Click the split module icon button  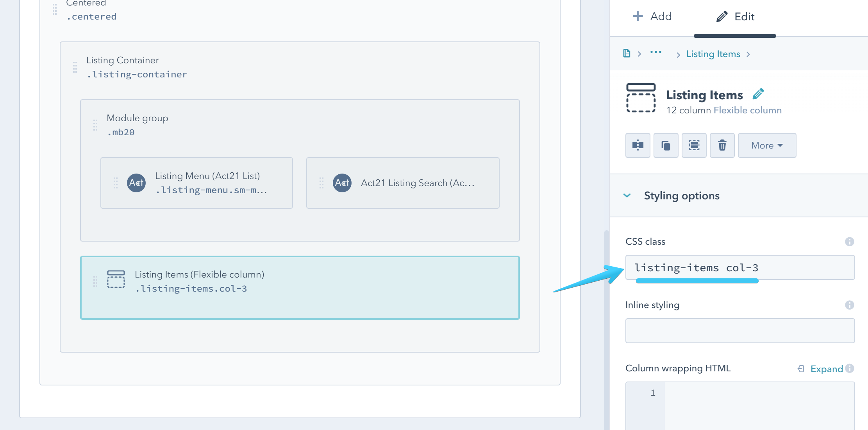click(x=638, y=145)
